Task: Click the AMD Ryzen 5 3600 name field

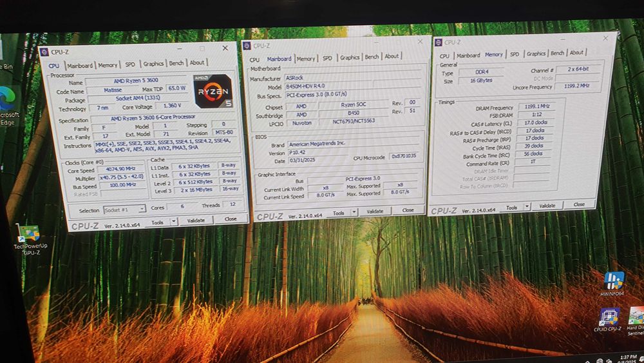Action: (136, 81)
